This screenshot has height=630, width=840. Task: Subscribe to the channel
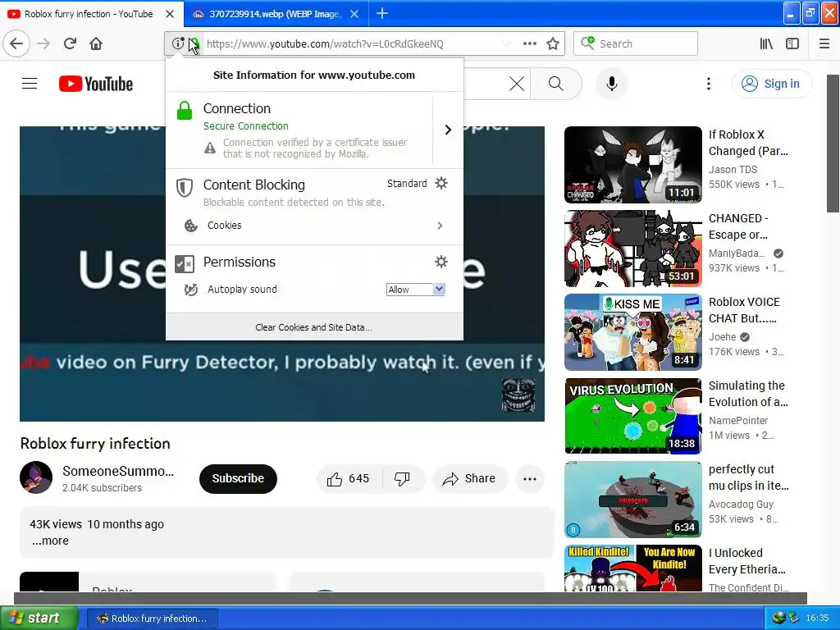point(238,478)
